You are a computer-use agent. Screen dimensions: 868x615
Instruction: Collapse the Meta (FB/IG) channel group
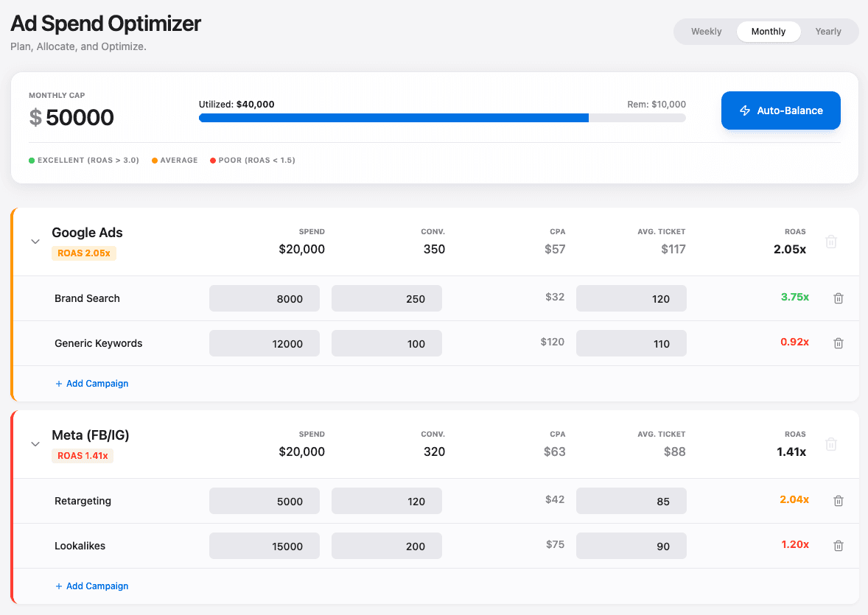click(35, 443)
